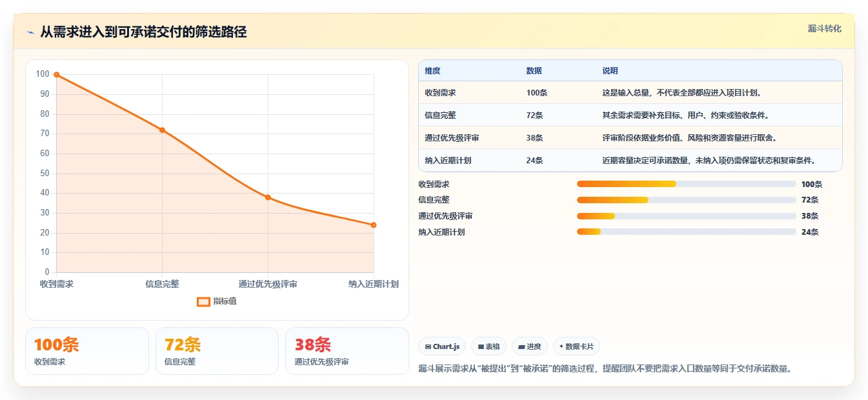The image size is (868, 400).
Task: Click the 信息完整 progress bar
Action: pyautogui.click(x=686, y=200)
